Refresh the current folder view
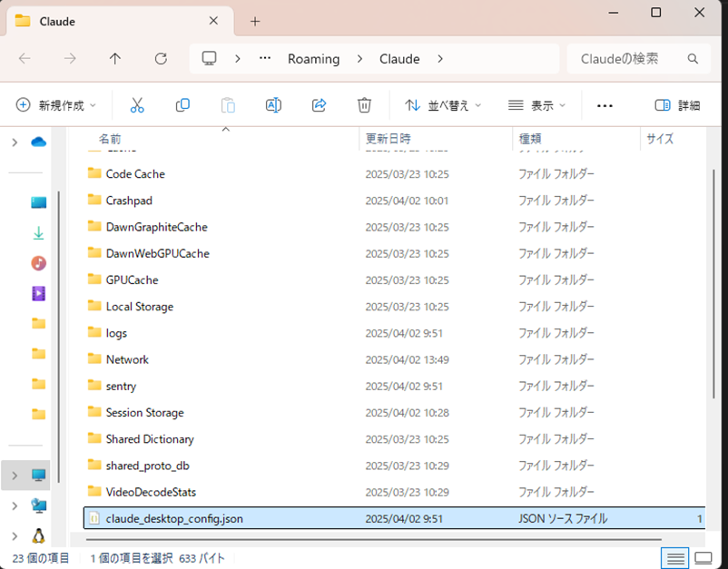 click(x=161, y=58)
